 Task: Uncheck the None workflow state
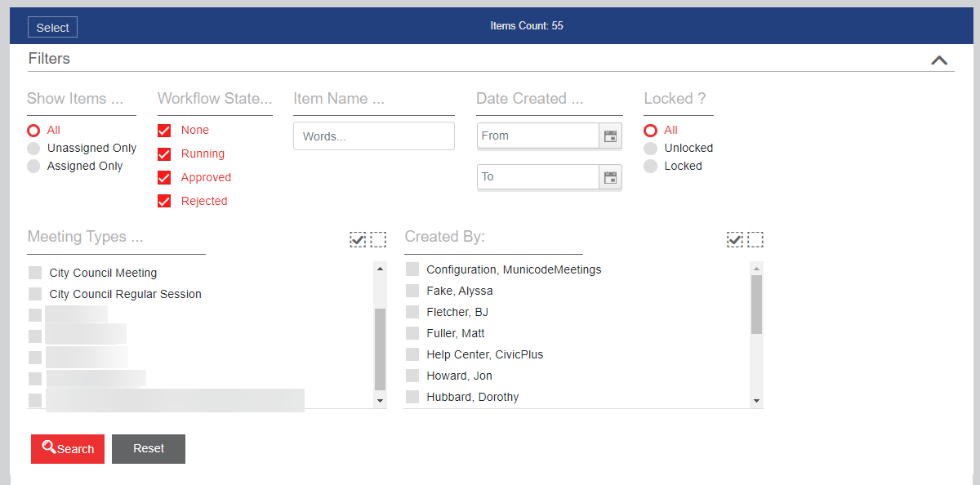point(164,131)
